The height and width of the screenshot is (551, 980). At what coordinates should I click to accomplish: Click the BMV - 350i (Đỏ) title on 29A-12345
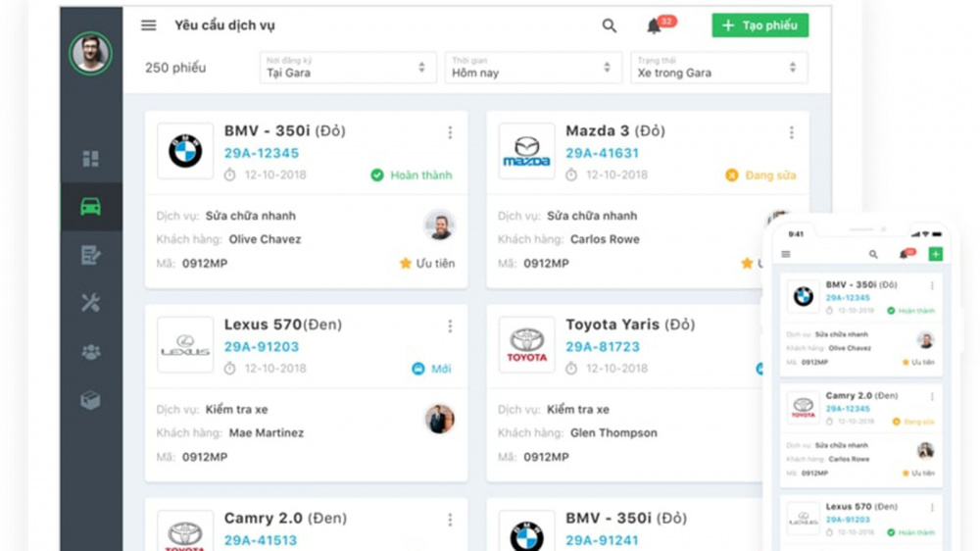[285, 130]
